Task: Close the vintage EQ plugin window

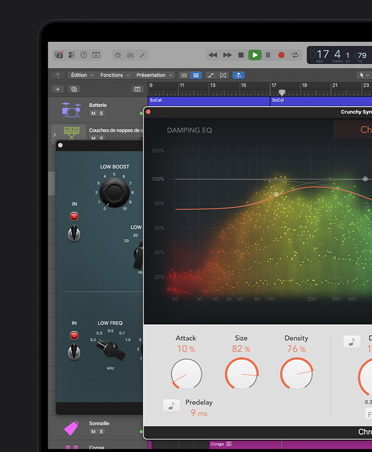Action: [60, 145]
